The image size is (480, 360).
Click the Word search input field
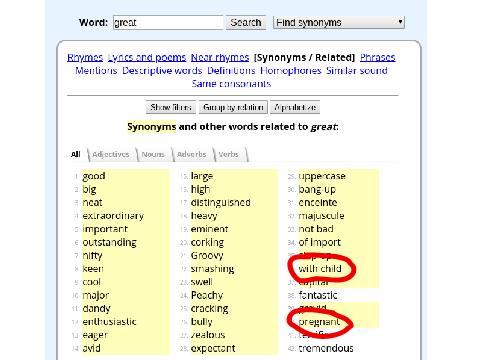(168, 23)
